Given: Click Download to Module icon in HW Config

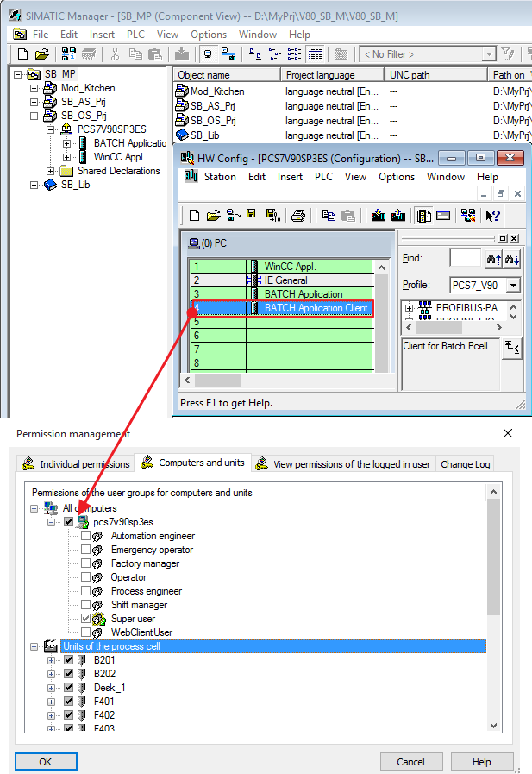Looking at the screenshot, I should point(379,215).
